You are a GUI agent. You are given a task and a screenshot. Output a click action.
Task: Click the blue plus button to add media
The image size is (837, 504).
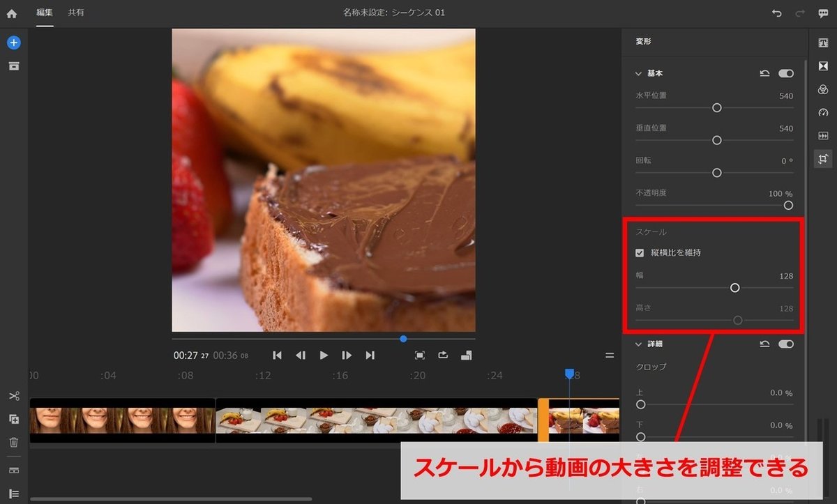pos(13,43)
